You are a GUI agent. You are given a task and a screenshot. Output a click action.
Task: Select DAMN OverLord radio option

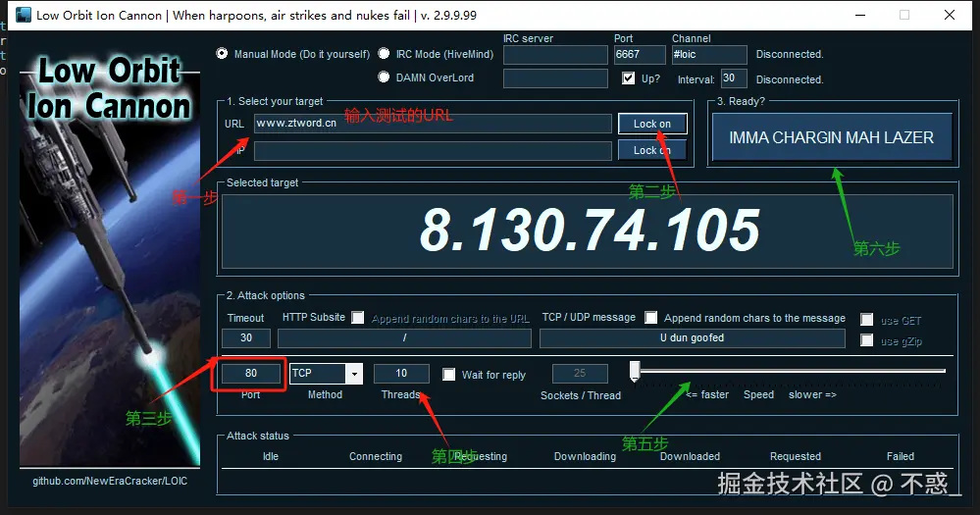384,77
